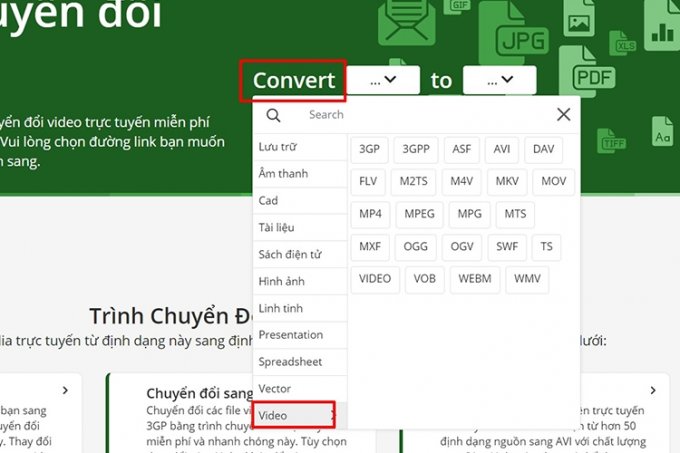Choose the OGG format
The height and width of the screenshot is (453, 680).
click(415, 247)
